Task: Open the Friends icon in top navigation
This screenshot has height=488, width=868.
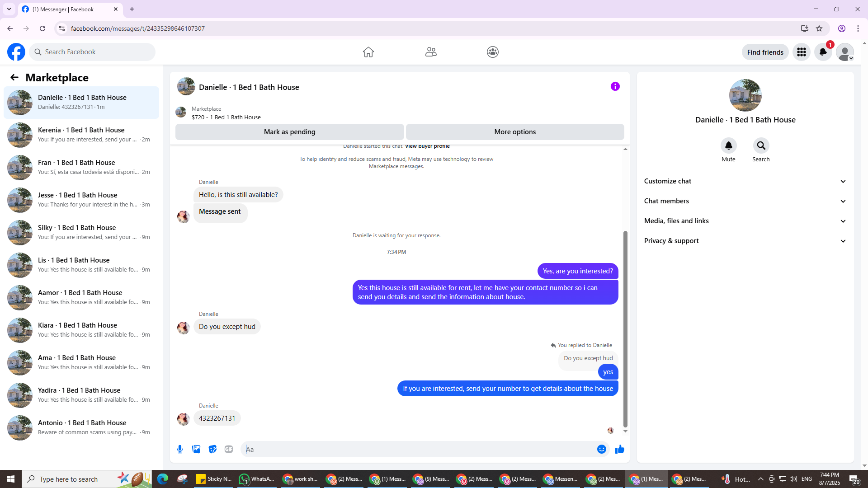Action: coord(431,52)
